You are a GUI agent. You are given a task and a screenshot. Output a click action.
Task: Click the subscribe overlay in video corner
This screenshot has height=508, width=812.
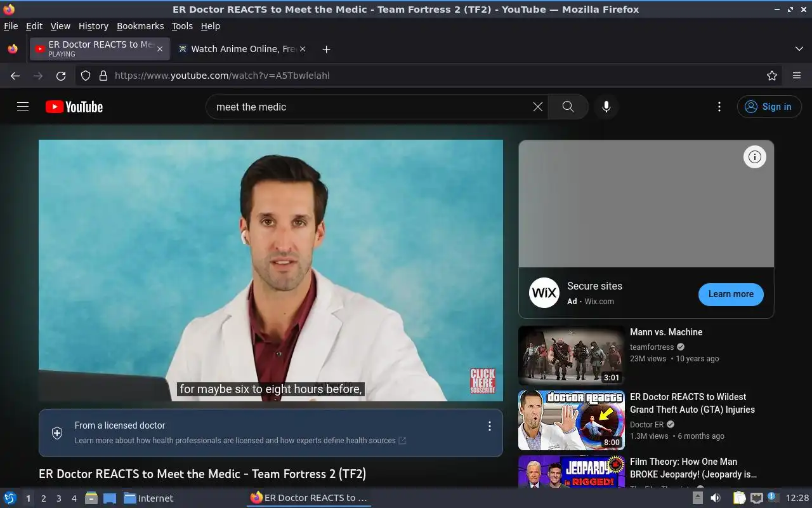pyautogui.click(x=482, y=381)
